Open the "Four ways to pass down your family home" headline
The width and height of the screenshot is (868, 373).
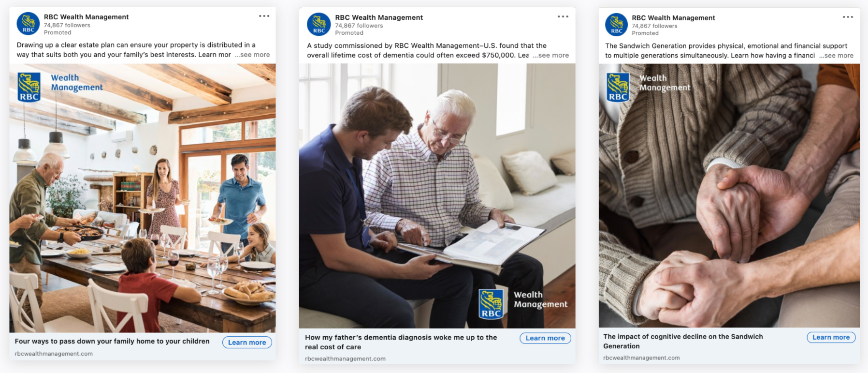[112, 341]
